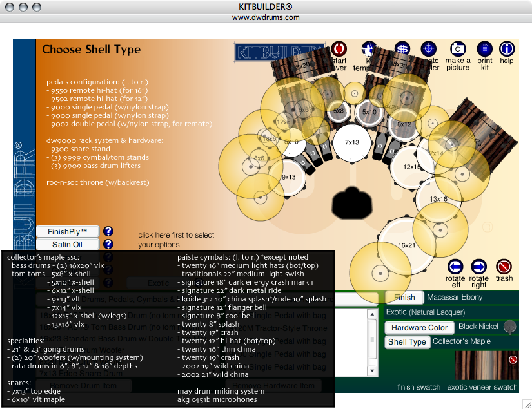Click question mark beside Satin Oil button
The image size is (532, 409).
108,244
